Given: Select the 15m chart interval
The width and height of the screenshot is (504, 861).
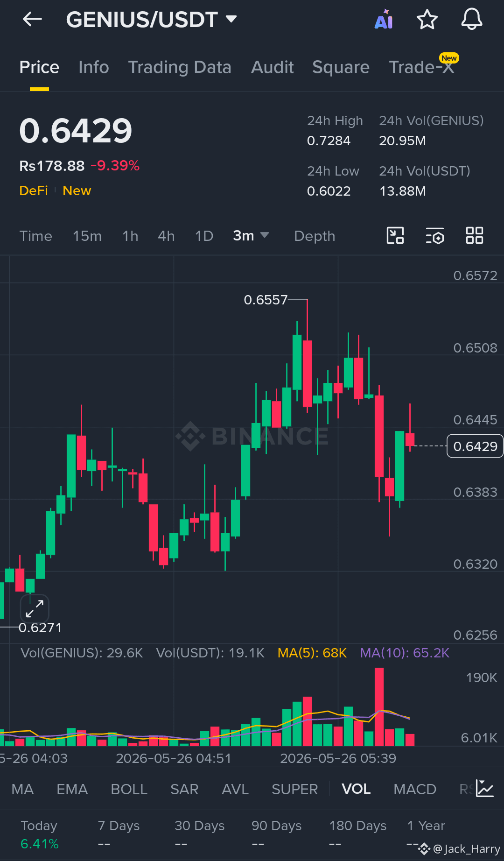Looking at the screenshot, I should [x=87, y=236].
